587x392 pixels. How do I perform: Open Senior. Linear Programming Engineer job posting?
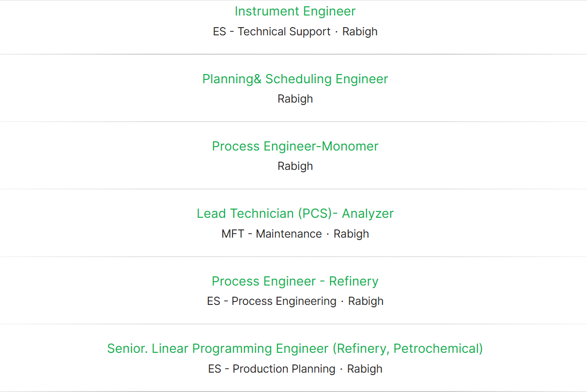click(x=295, y=348)
